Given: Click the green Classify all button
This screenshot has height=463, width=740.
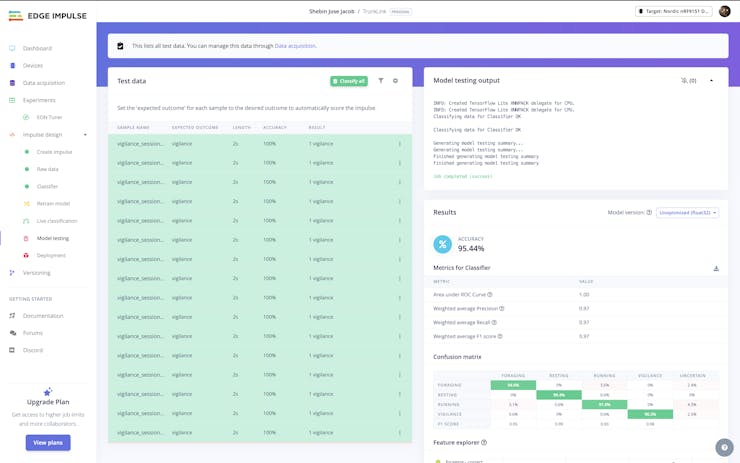Looking at the screenshot, I should click(349, 81).
